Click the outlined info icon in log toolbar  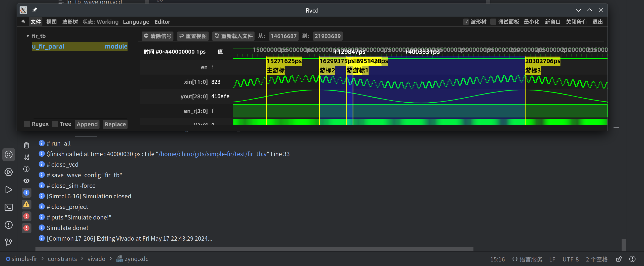point(26,169)
